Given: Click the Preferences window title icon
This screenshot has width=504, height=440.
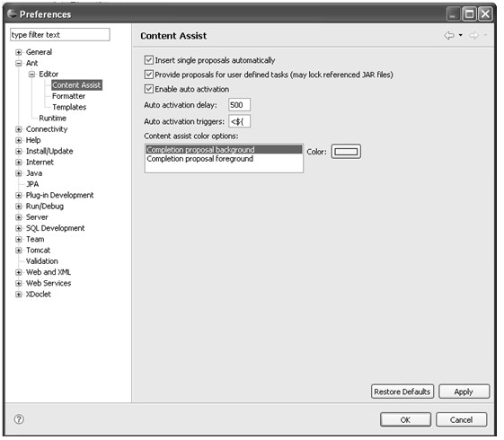Looking at the screenshot, I should (12, 13).
